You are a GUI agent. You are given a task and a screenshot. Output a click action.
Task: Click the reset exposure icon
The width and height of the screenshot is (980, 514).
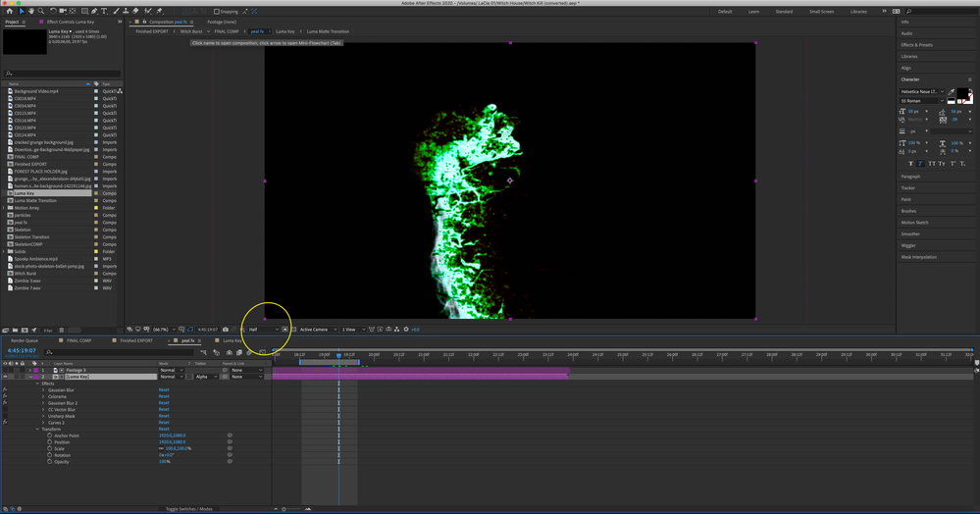[x=406, y=330]
